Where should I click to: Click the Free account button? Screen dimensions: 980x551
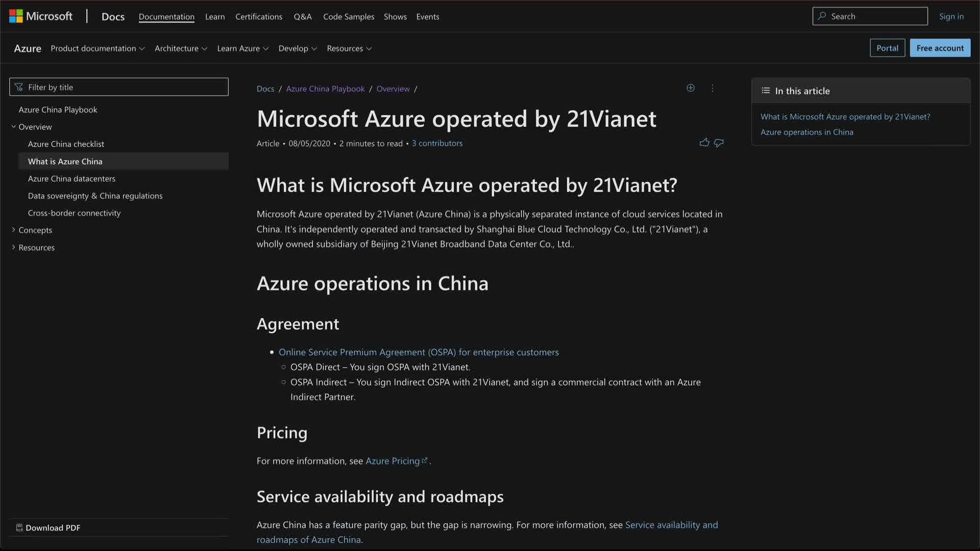point(940,48)
